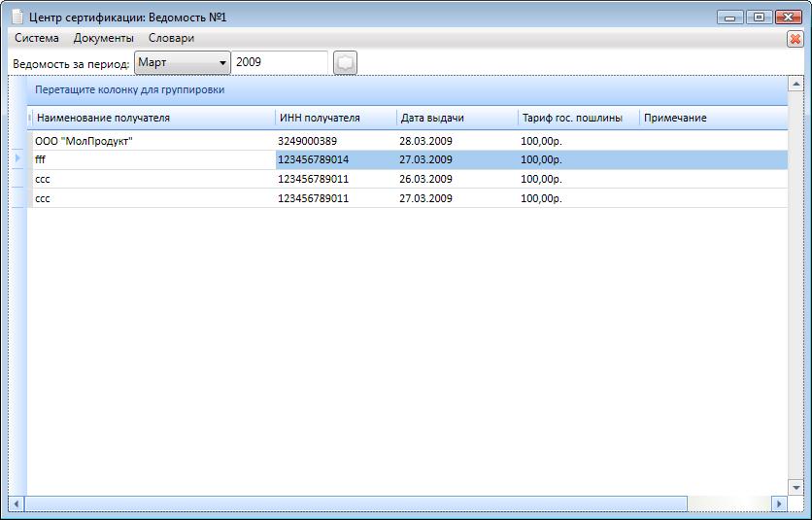Click the horizontal scrollbar left arrow
Viewport: 812px width, 520px height.
17,503
